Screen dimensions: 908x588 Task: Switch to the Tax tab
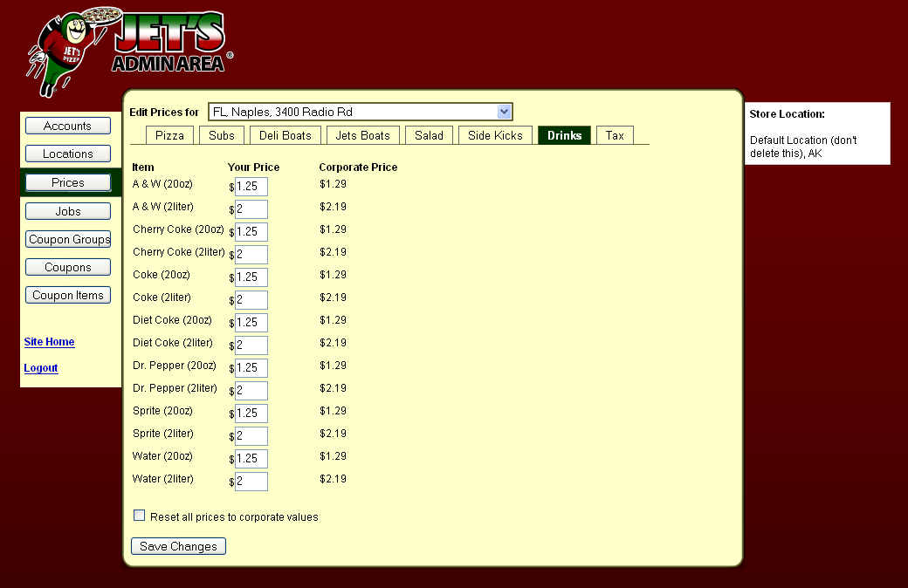coord(615,135)
